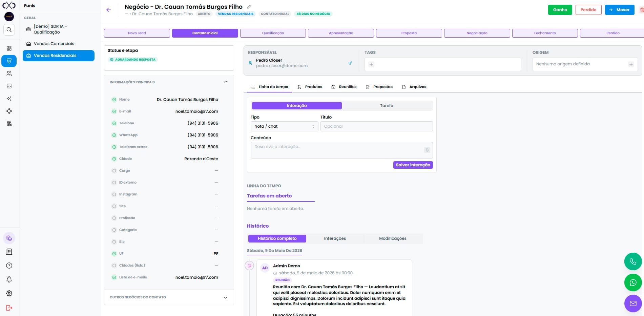Toggle the Profissão field circle
This screenshot has width=644, height=316.
[x=114, y=218]
